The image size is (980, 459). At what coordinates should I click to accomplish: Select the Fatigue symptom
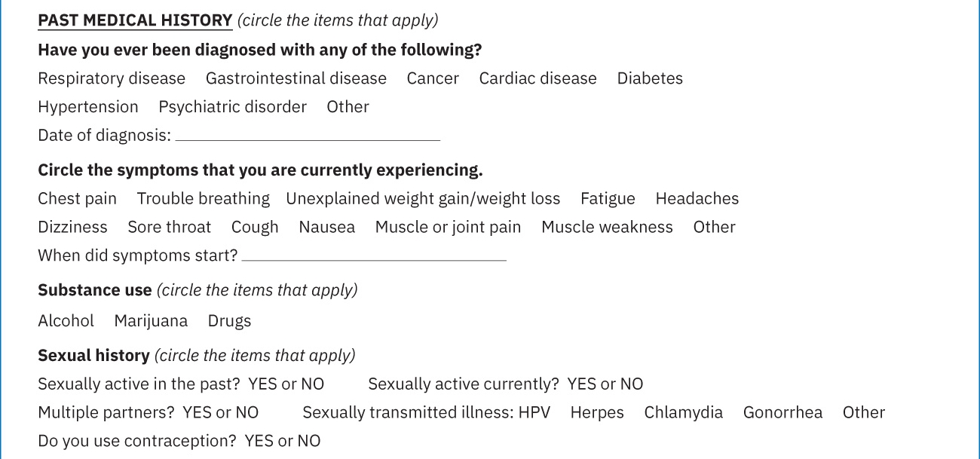click(x=608, y=199)
